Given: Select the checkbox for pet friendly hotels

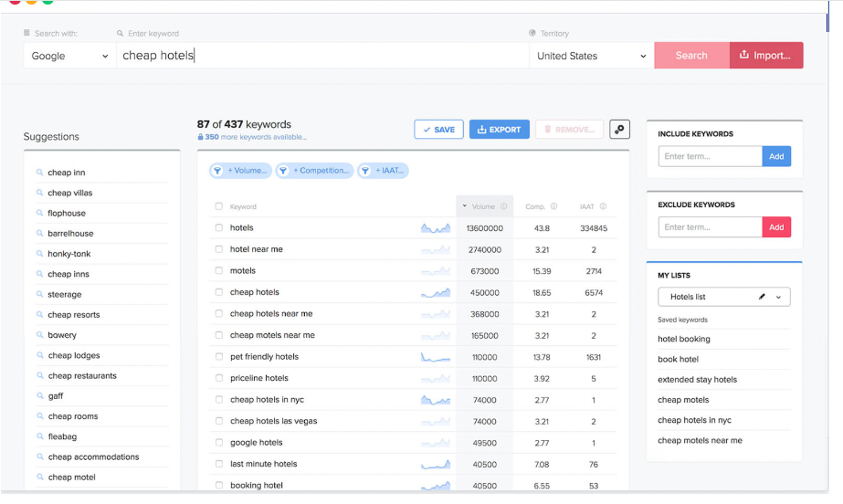Looking at the screenshot, I should [x=219, y=357].
